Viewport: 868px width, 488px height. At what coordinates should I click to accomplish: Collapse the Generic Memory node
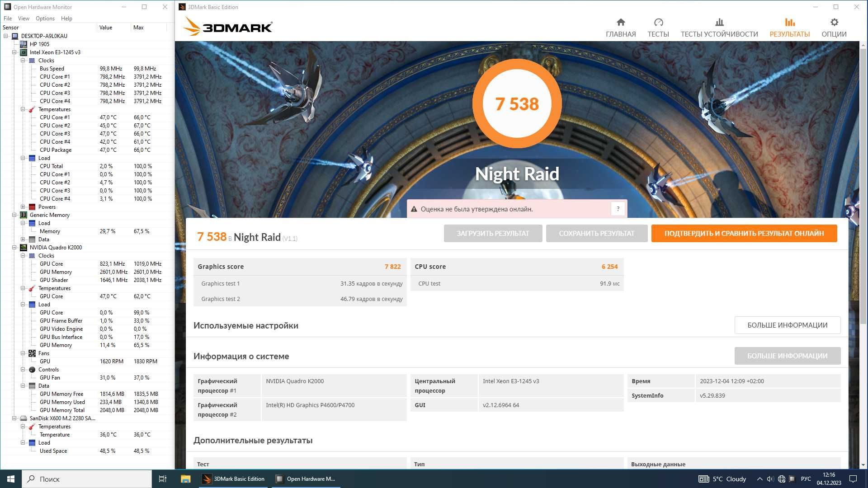coord(14,215)
